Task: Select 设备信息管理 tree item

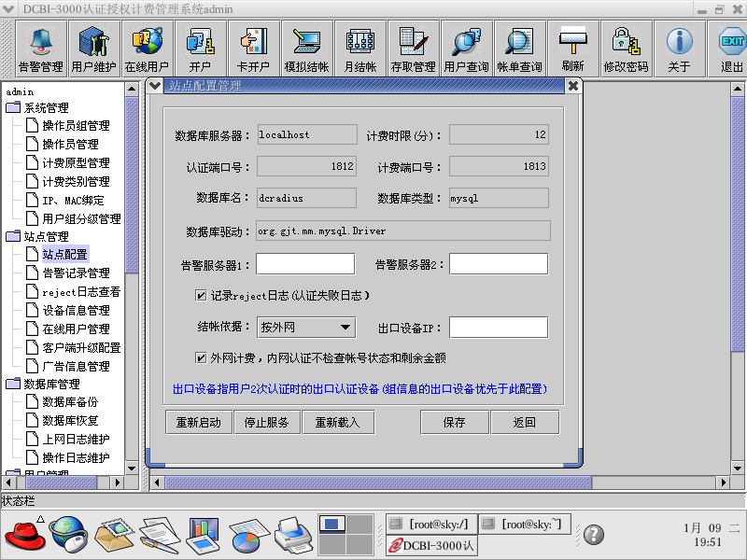Action: click(x=77, y=311)
